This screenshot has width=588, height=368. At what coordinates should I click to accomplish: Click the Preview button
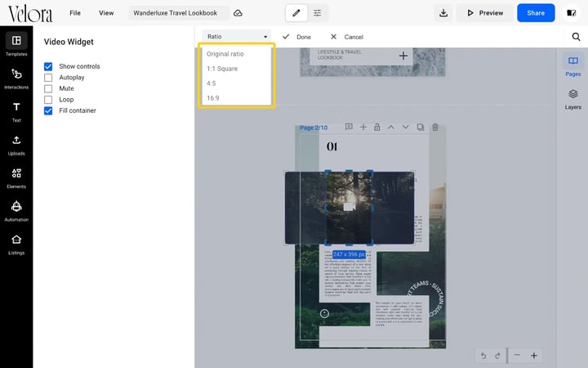[x=485, y=13]
